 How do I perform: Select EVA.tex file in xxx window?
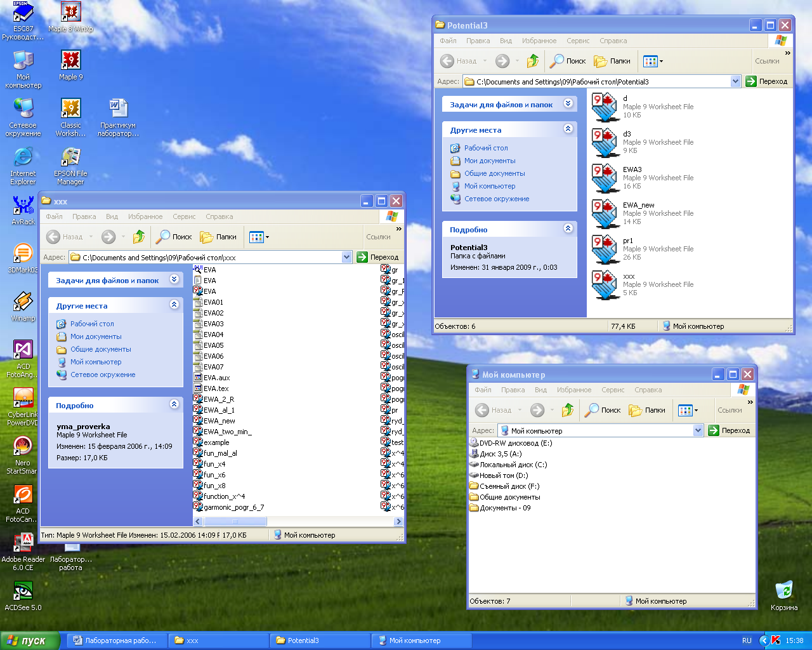tap(211, 388)
